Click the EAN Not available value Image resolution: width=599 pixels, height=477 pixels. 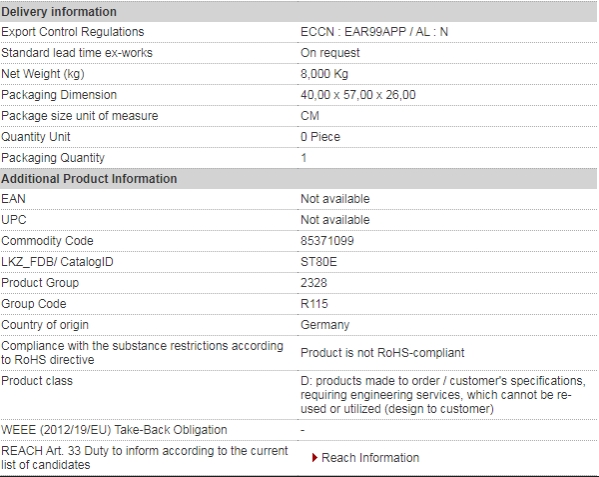(335, 199)
